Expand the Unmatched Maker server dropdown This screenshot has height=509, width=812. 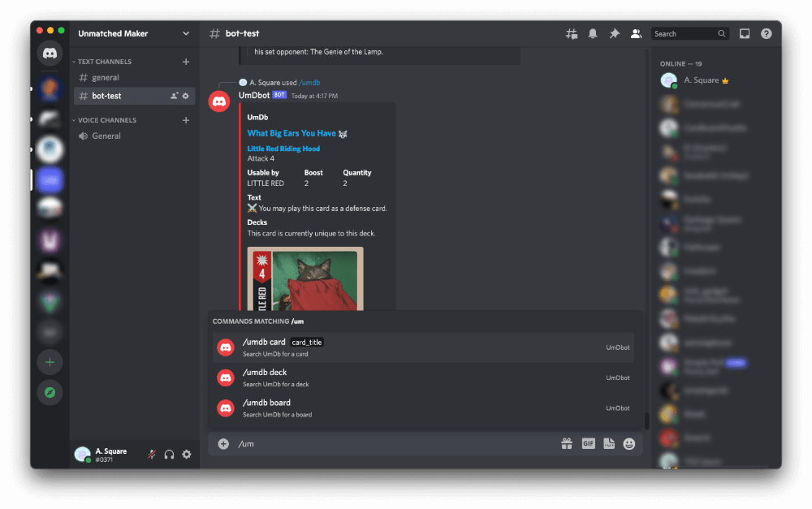pyautogui.click(x=186, y=34)
